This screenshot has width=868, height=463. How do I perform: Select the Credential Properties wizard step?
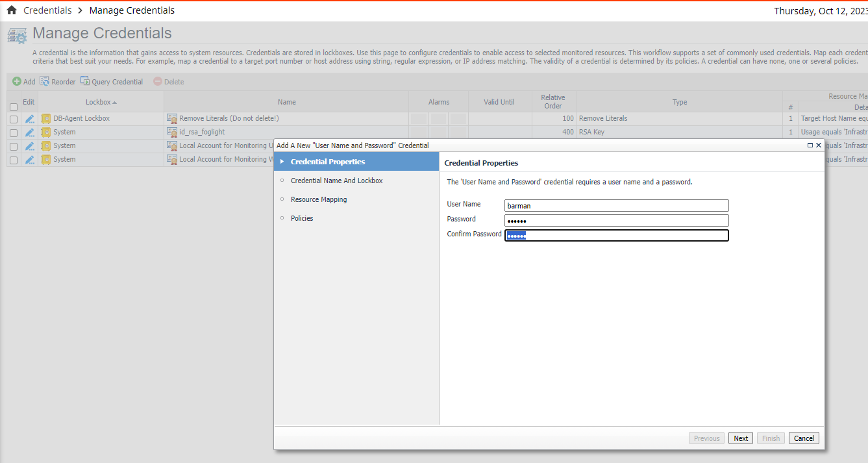click(356, 162)
